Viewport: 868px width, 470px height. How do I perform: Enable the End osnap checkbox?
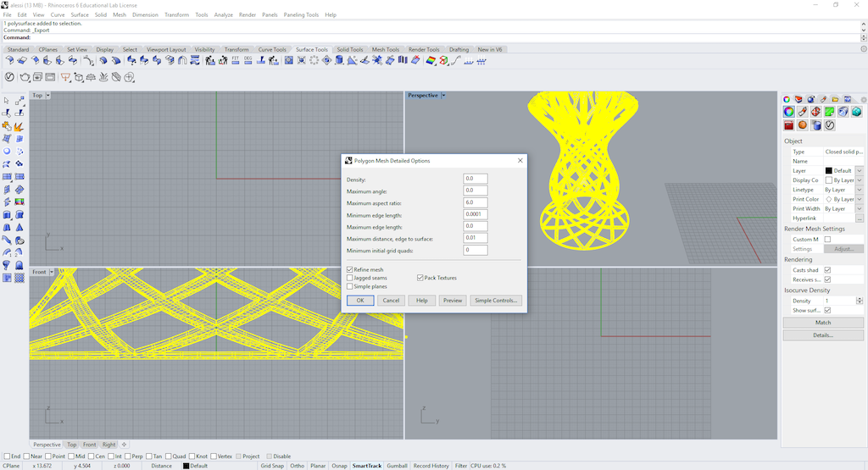(7, 456)
